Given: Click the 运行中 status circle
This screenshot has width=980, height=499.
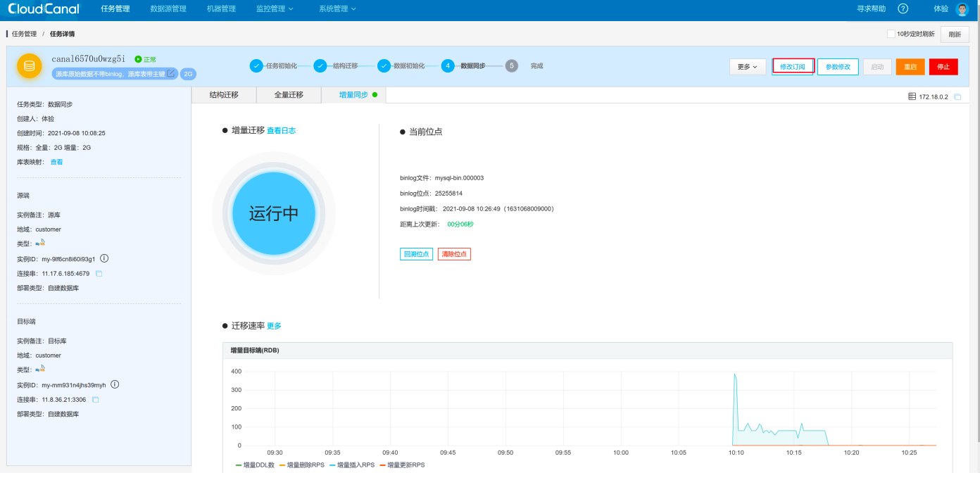Looking at the screenshot, I should pos(274,214).
